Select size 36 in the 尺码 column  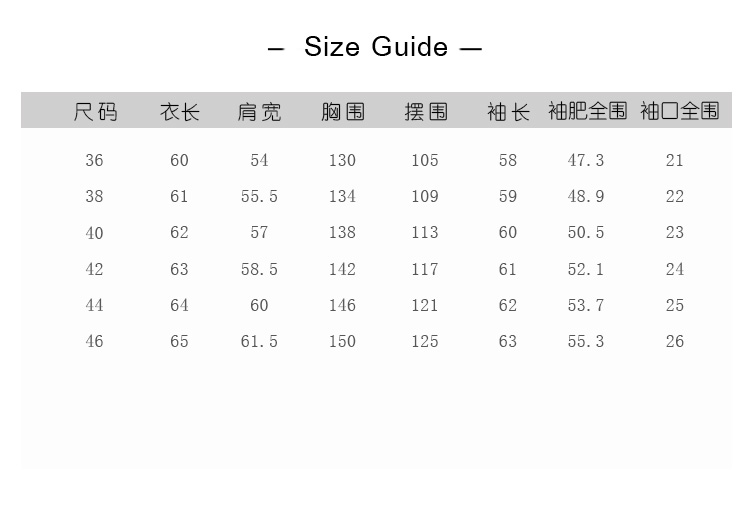tap(94, 161)
